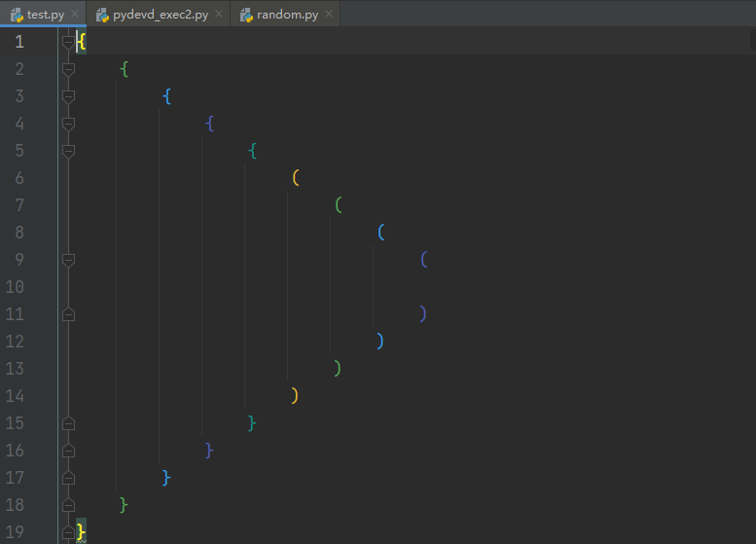Viewport: 756px width, 544px height.
Task: Switch to the test.py tab
Action: (46, 15)
